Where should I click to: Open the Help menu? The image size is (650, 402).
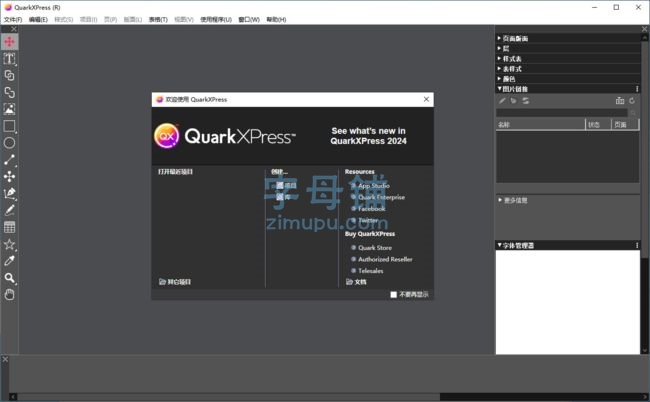276,19
